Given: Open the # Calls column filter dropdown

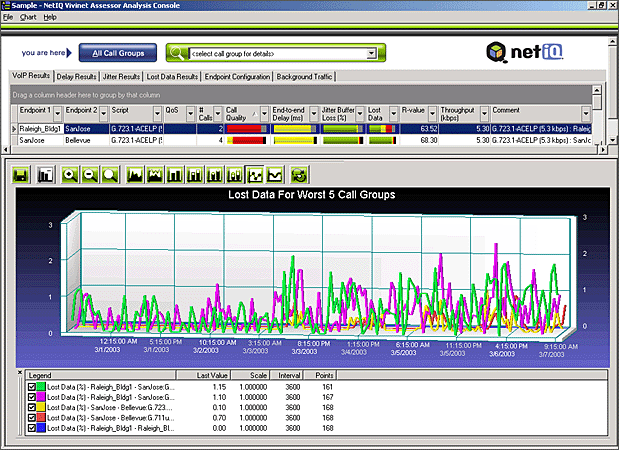Looking at the screenshot, I should 218,114.
